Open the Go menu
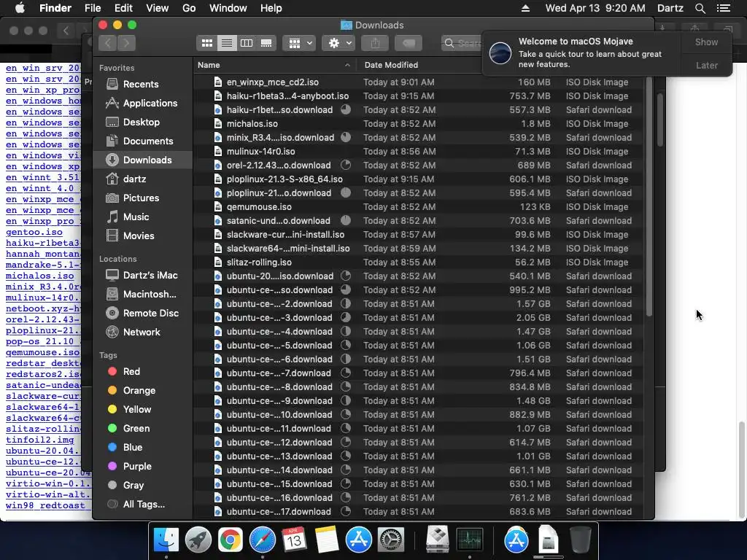 point(189,8)
